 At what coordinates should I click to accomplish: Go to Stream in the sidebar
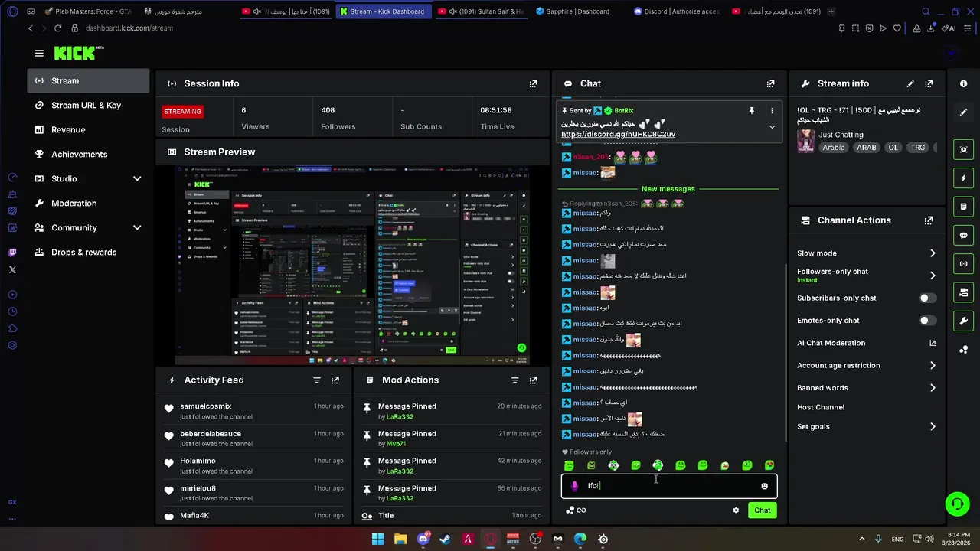pos(88,80)
